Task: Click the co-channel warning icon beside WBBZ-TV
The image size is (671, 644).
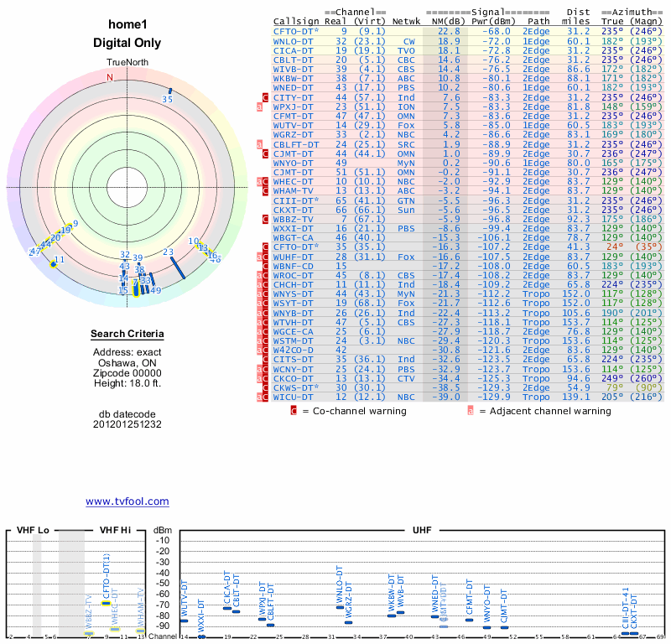Action: pos(266,219)
